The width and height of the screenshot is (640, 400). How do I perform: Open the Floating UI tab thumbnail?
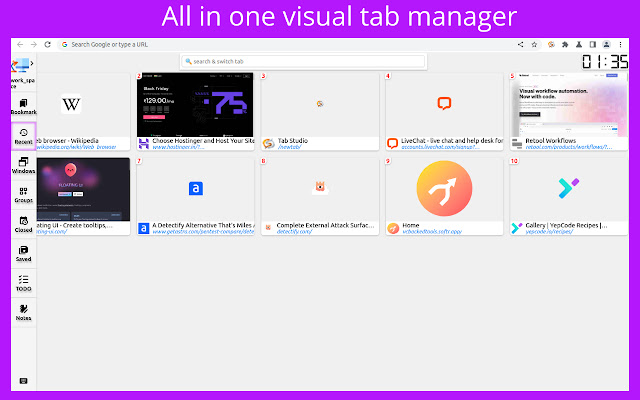pyautogui.click(x=83, y=189)
